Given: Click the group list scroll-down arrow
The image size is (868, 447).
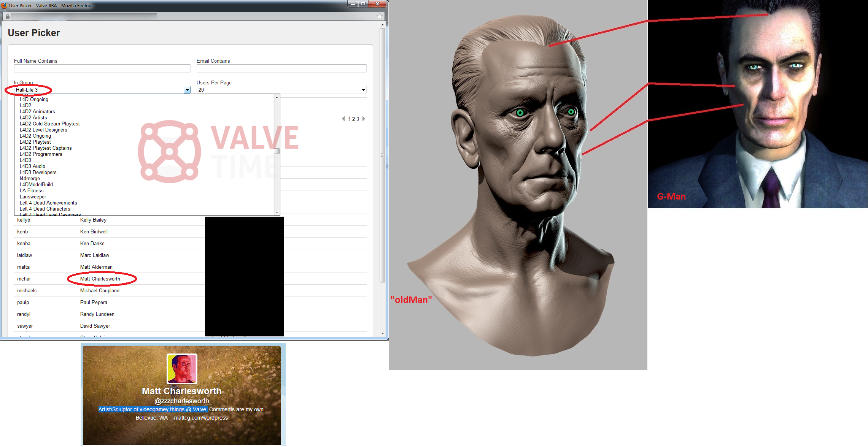Looking at the screenshot, I should point(277,212).
